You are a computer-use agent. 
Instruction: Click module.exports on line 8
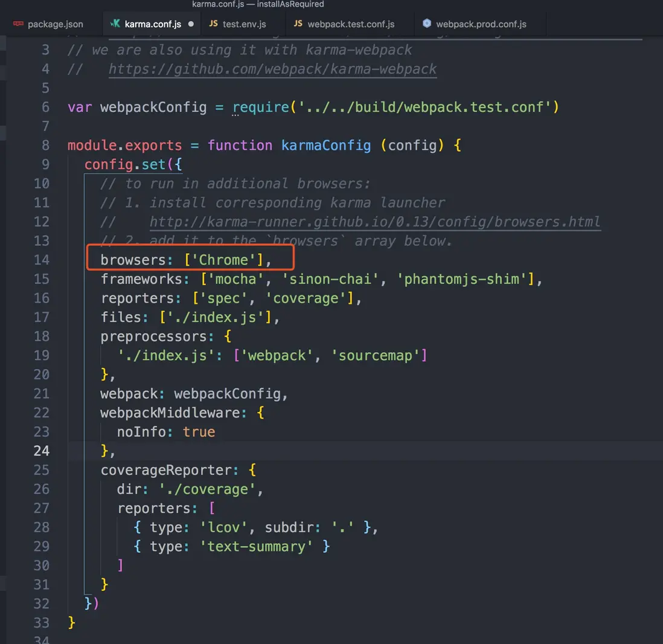123,145
